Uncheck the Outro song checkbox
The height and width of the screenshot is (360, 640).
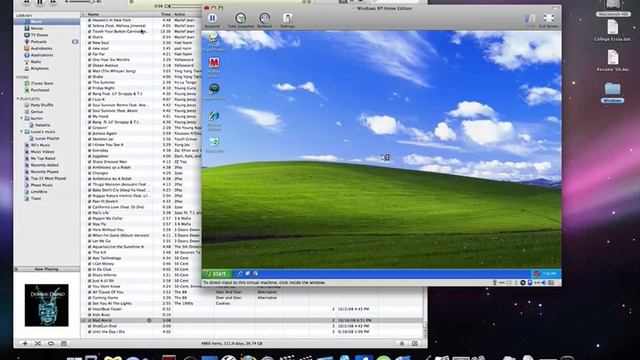89,37
